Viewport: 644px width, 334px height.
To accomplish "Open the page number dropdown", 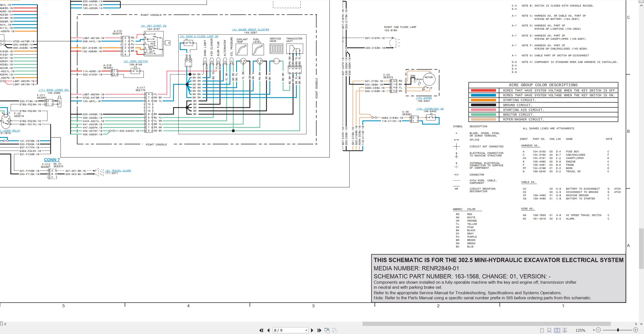I will (x=306, y=330).
